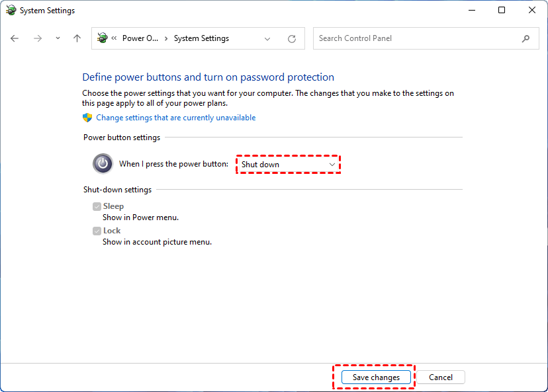The image size is (548, 392).
Task: Click the Up one level arrow
Action: pos(77,38)
